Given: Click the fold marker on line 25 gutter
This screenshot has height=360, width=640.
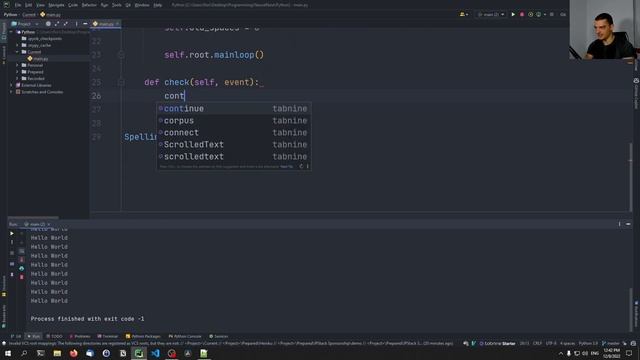Looking at the screenshot, I should click(x=121, y=82).
